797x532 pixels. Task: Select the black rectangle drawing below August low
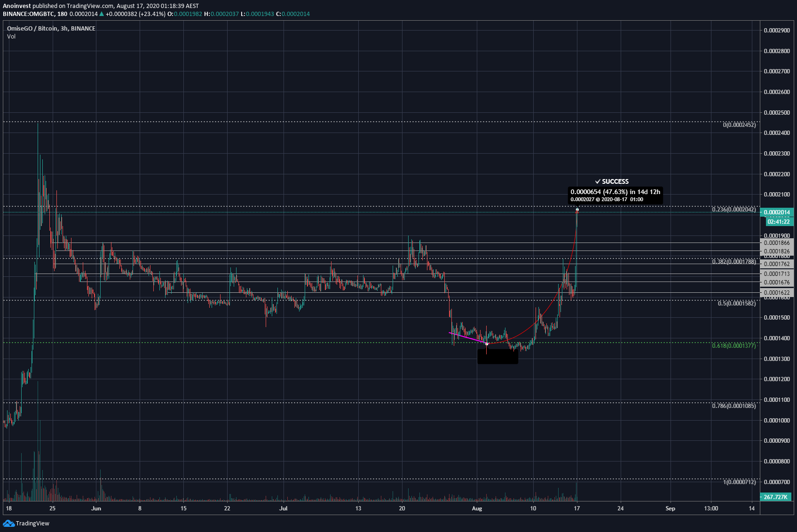point(497,356)
